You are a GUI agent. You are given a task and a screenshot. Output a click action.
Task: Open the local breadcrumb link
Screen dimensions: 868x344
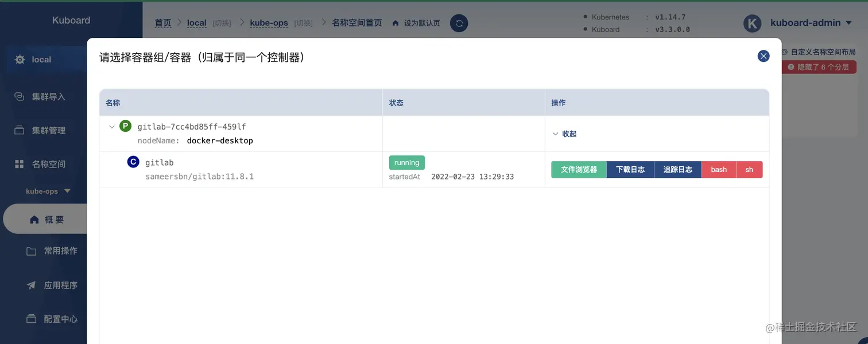click(197, 23)
